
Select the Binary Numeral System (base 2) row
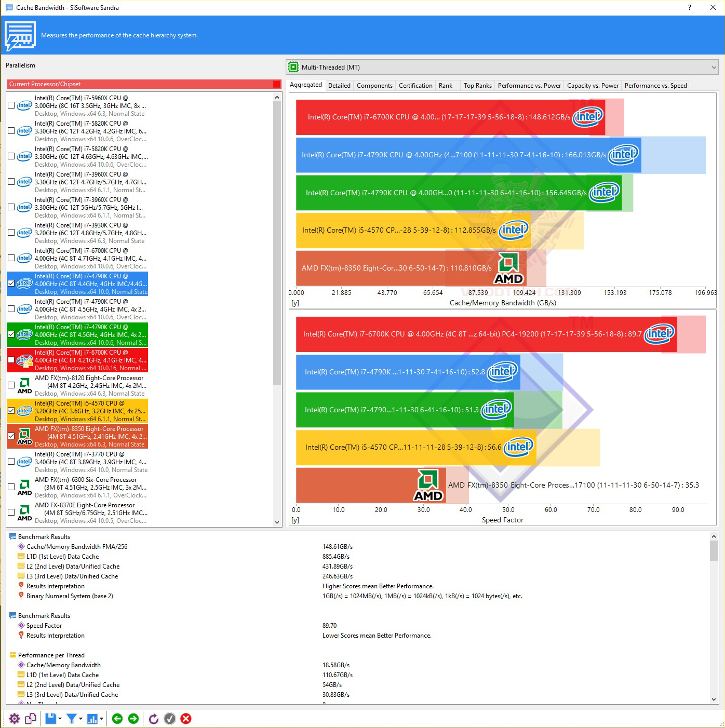point(358,596)
